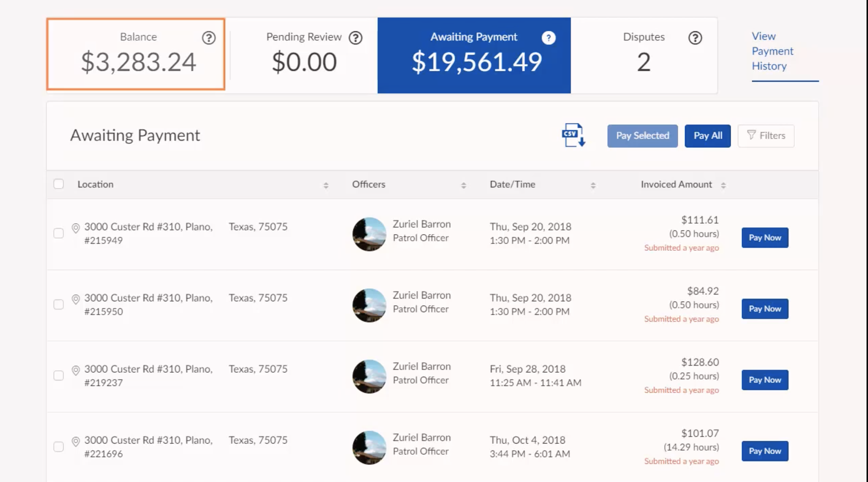Click the Invoiced Amount column header label
Image resolution: width=868 pixels, height=482 pixels.
click(676, 184)
